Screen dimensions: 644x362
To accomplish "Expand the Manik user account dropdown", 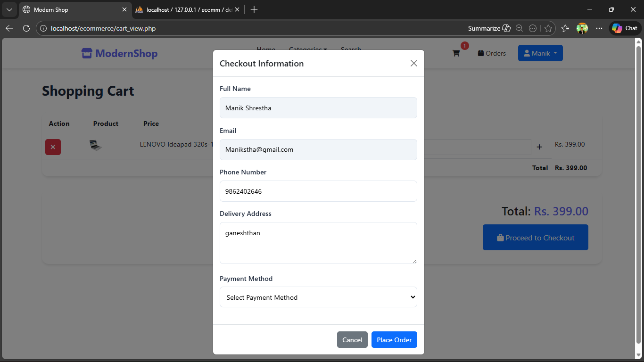I will point(540,53).
